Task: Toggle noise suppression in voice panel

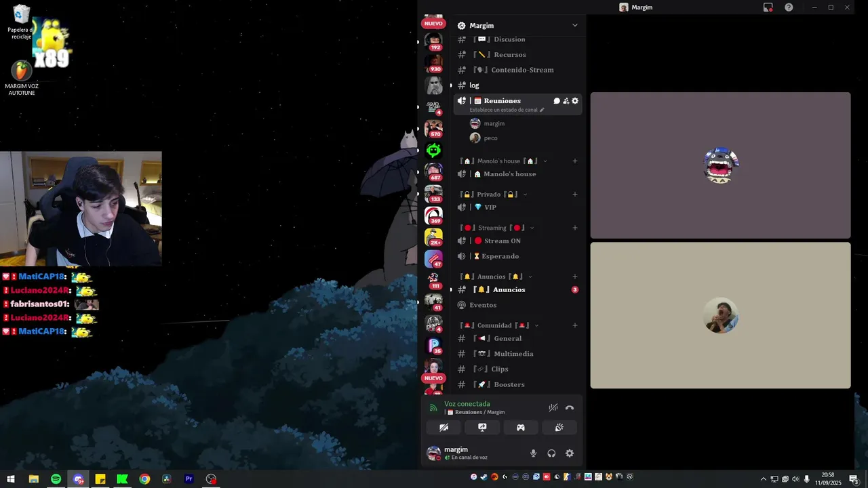Action: click(553, 407)
